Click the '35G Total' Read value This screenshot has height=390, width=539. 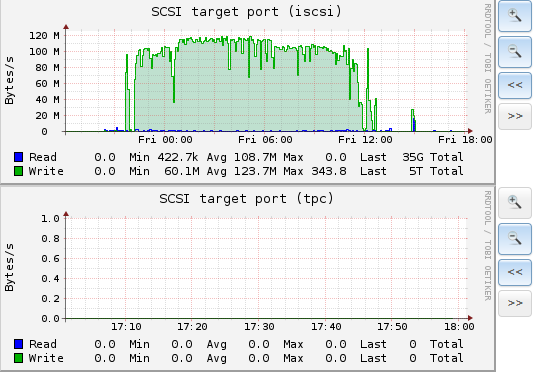coord(433,157)
